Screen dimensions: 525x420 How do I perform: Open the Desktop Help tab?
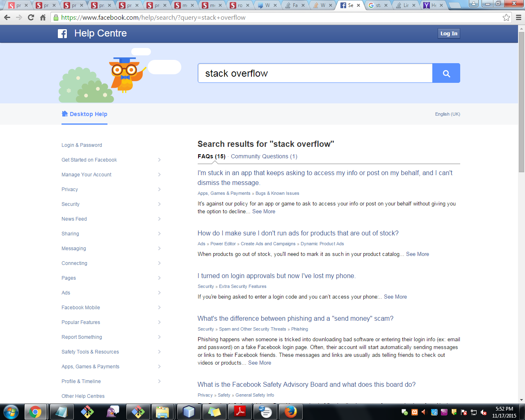(84, 114)
